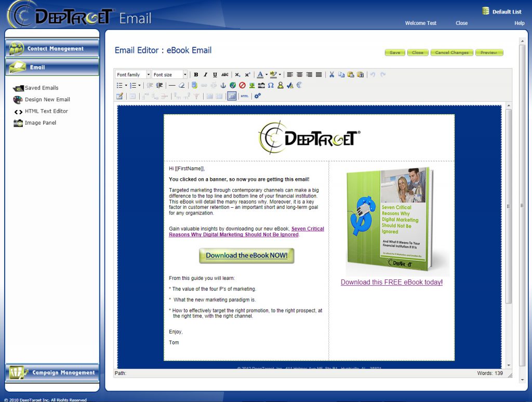Insert image with picture icon

coord(252,86)
